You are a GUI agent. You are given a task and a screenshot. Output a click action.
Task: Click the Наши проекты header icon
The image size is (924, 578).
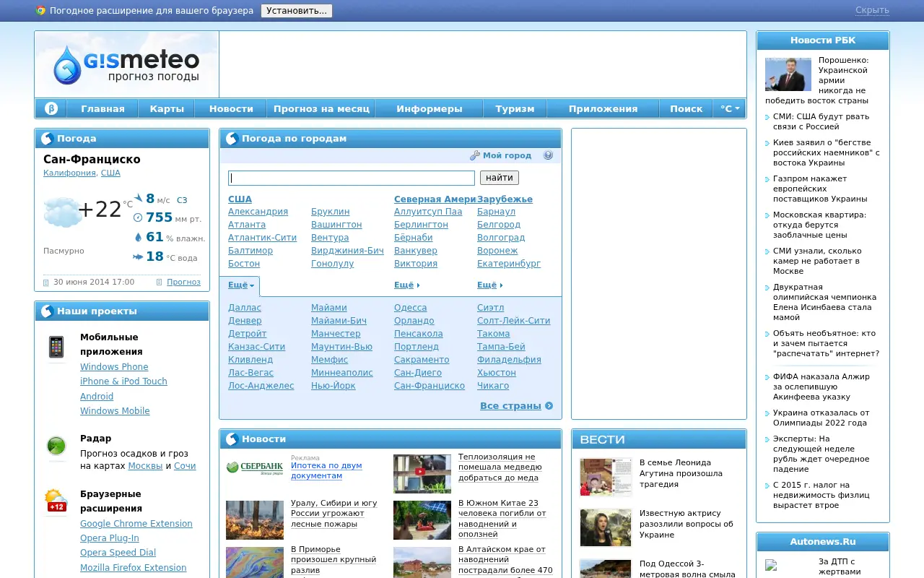(x=47, y=311)
